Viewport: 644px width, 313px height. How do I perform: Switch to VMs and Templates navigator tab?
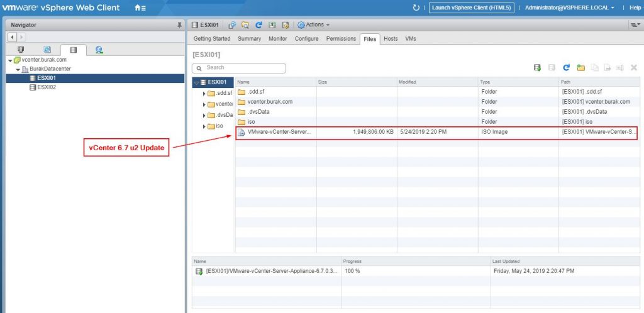coord(47,50)
